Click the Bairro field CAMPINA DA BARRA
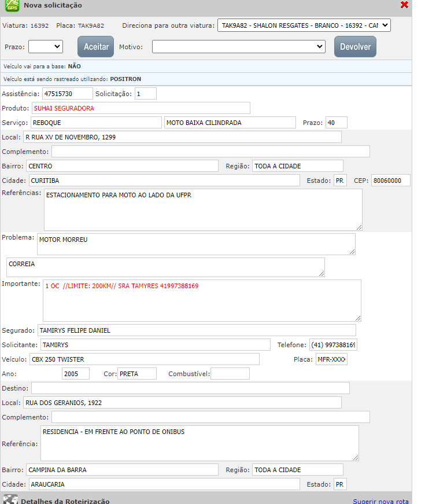This screenshot has height=504, width=425. pos(122,470)
